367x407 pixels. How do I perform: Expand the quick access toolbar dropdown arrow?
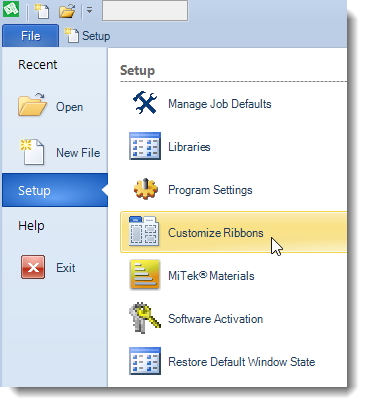click(89, 10)
